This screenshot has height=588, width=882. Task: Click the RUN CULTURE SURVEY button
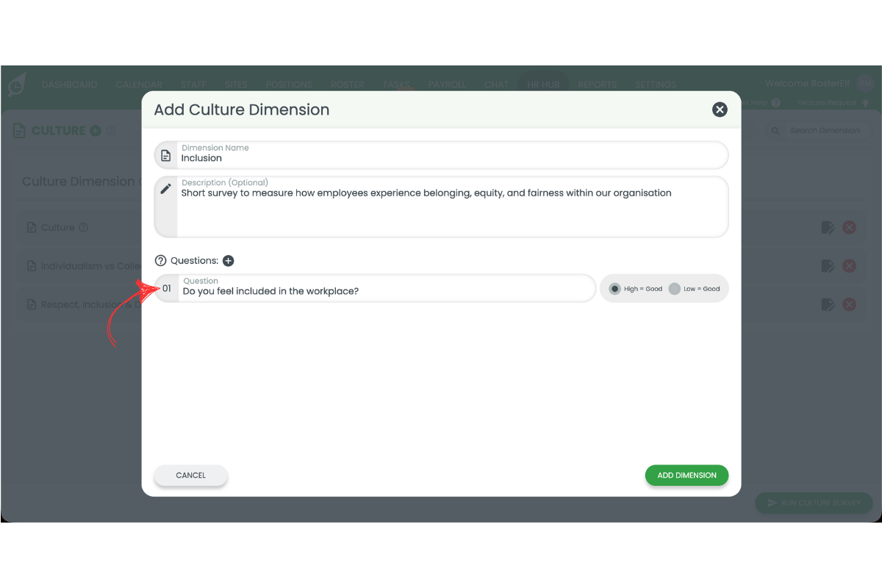point(814,503)
